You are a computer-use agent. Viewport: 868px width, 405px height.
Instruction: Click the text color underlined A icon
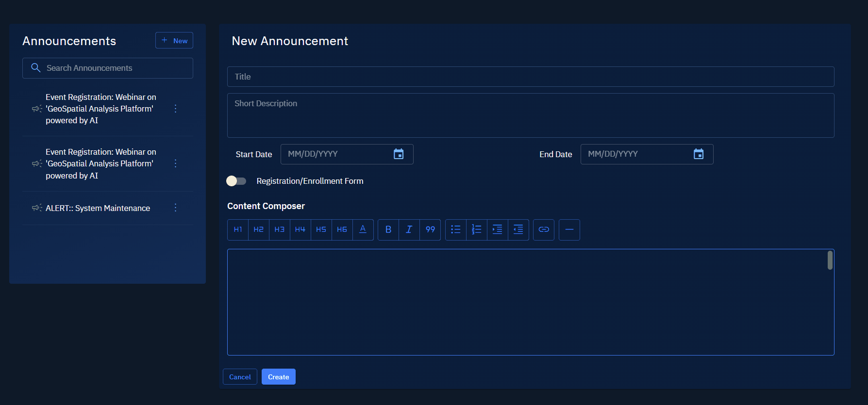(x=363, y=230)
